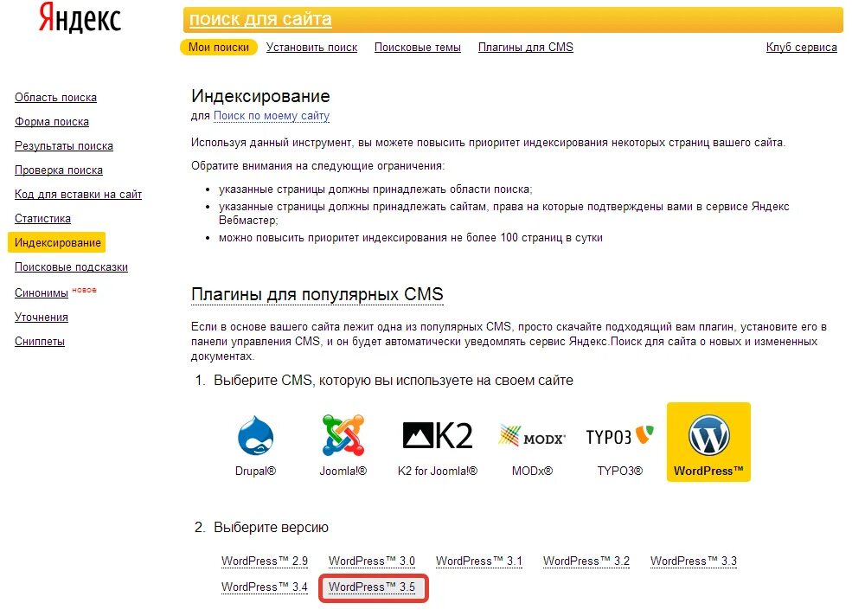Open 'Форма поиска' in the sidebar
Screen dimensions: 852x616
[52, 122]
